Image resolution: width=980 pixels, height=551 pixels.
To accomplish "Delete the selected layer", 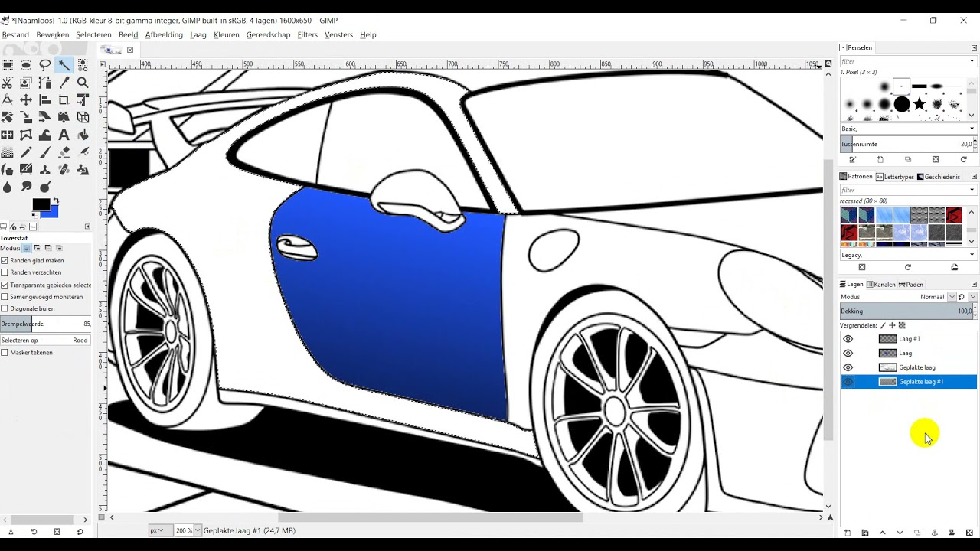I will point(969,533).
